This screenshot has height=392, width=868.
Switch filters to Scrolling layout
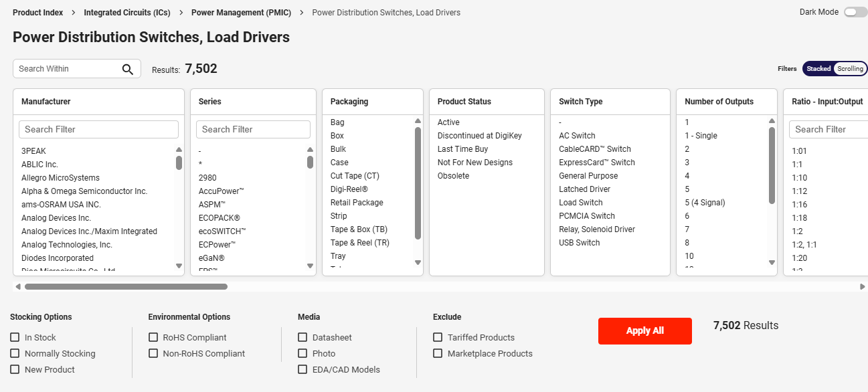point(850,69)
